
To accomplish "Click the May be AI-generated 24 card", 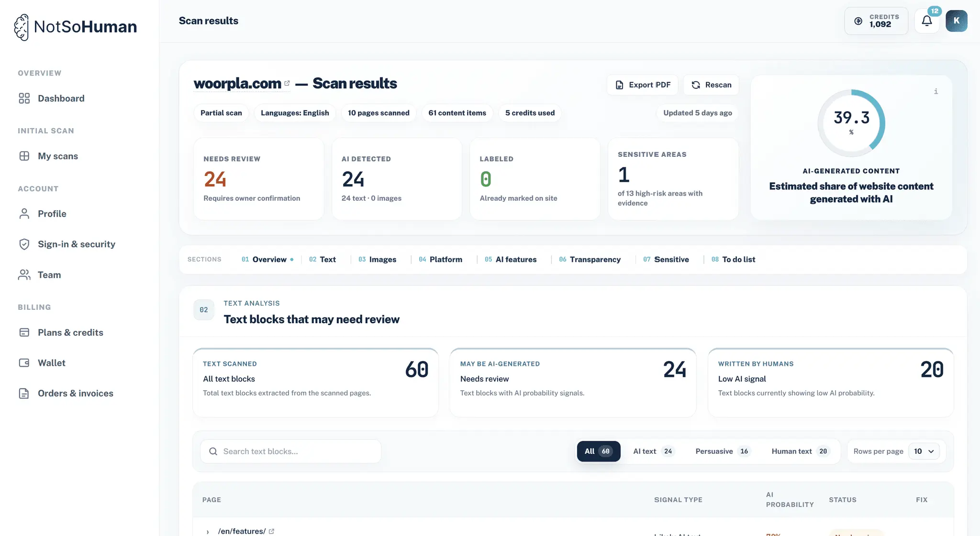I will click(x=573, y=383).
